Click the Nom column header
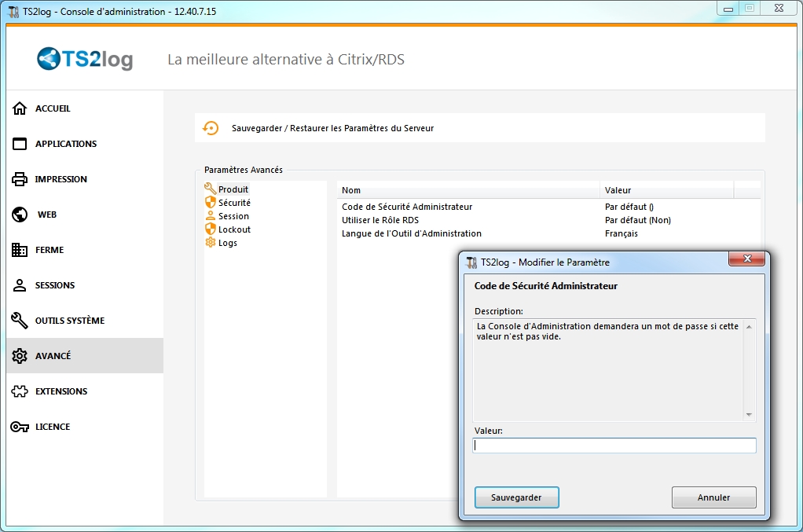803x532 pixels. [x=468, y=190]
